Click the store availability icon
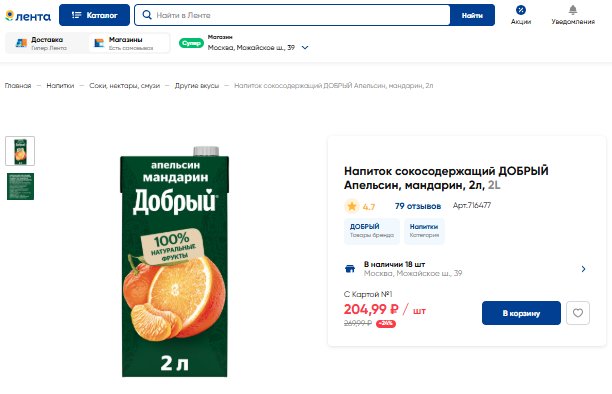 (350, 269)
